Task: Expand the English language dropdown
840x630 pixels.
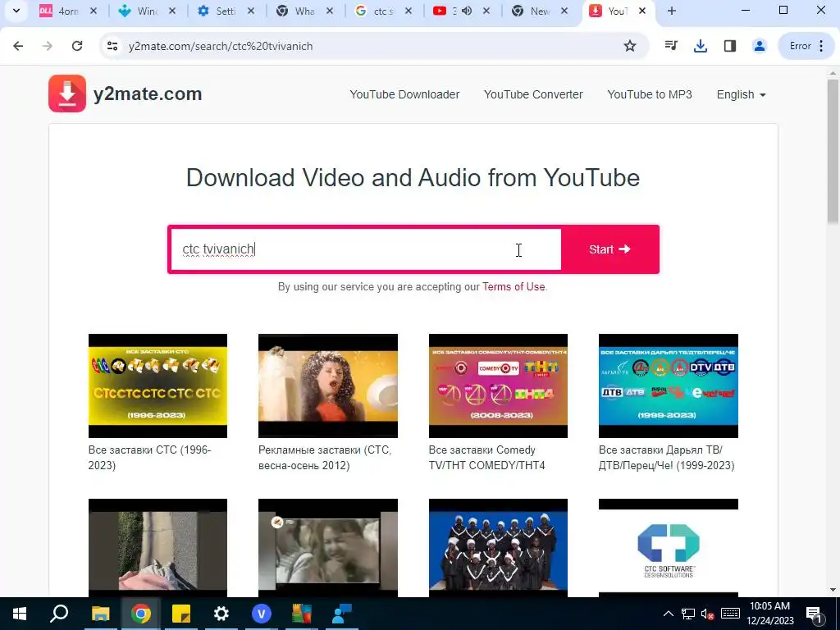Action: [x=741, y=94]
